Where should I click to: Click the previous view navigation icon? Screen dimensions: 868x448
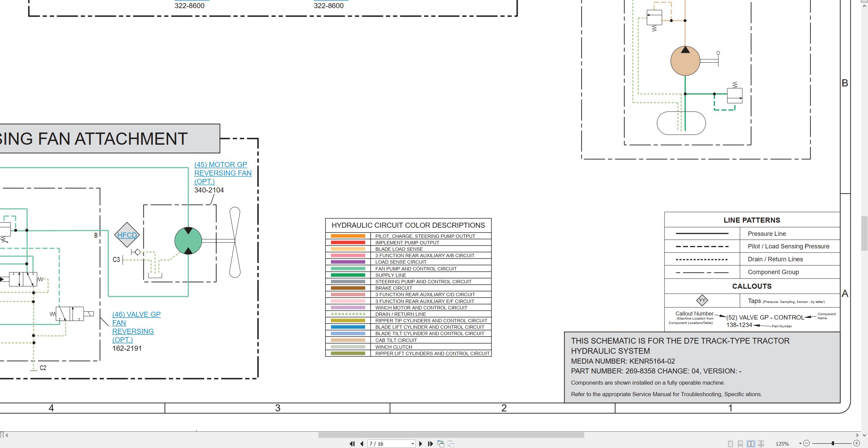441,444
